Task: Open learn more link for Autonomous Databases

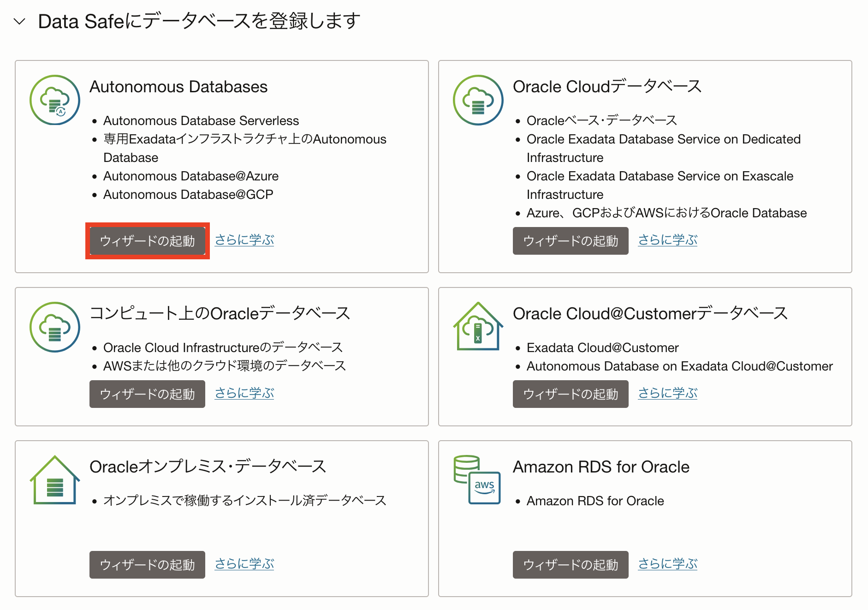Action: (244, 240)
